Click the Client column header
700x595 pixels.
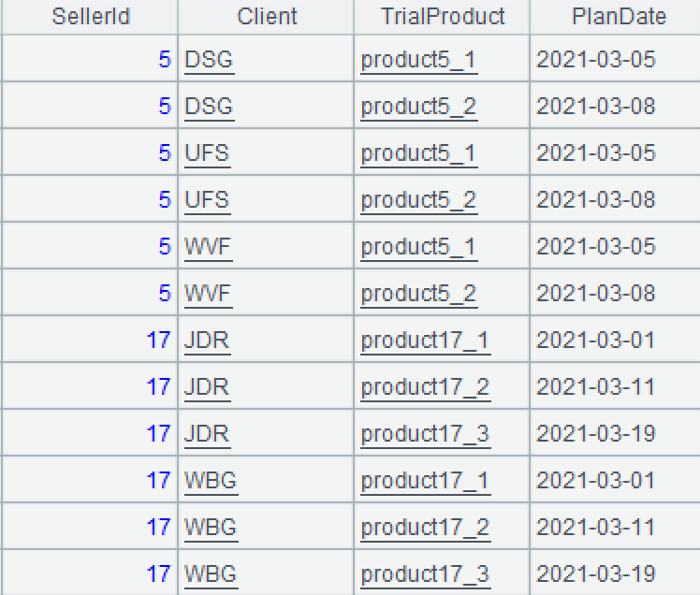267,17
